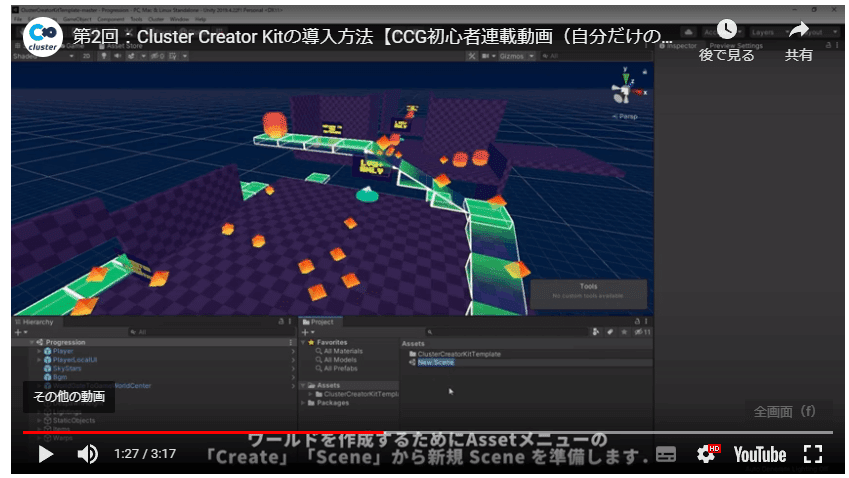Viewport: 849px width, 478px height.
Task: Click Search by Type icon
Action: coord(596,332)
